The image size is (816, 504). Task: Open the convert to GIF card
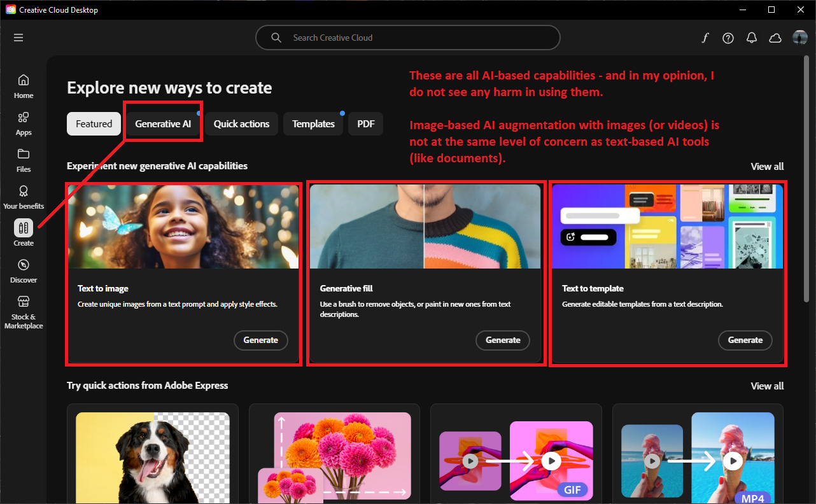pos(516,454)
